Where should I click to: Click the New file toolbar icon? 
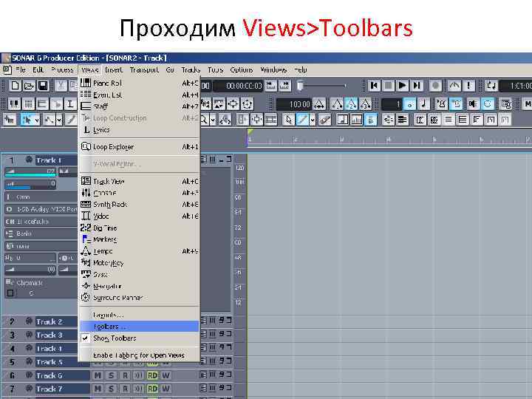pos(15,86)
